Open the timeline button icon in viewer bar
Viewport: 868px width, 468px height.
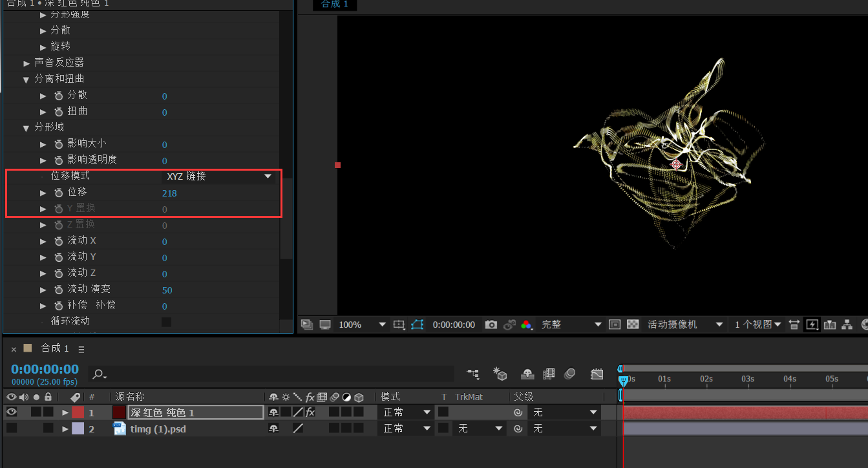tap(830, 324)
